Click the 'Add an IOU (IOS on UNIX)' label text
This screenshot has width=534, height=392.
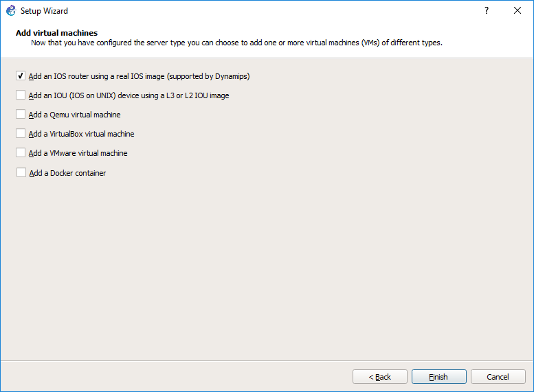(x=129, y=95)
